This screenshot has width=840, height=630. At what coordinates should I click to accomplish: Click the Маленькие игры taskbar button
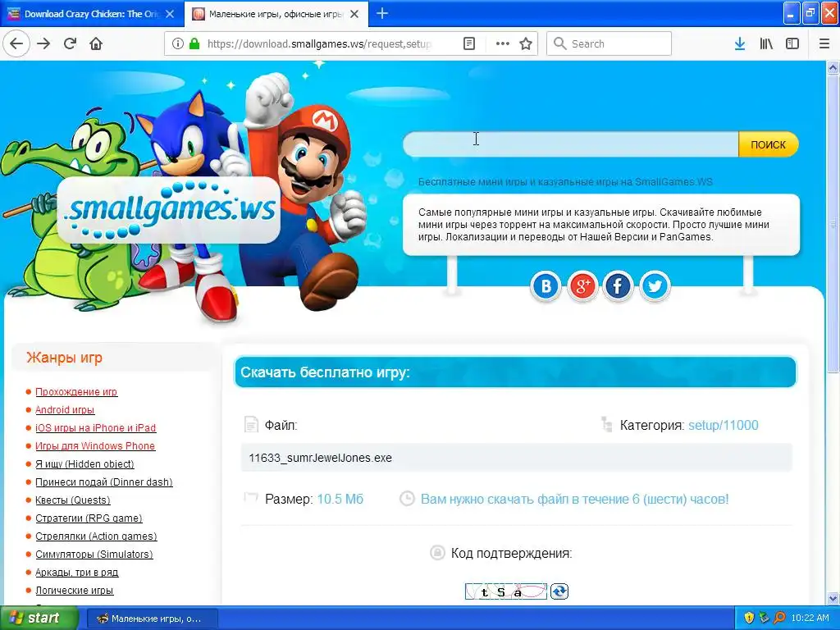click(x=152, y=619)
